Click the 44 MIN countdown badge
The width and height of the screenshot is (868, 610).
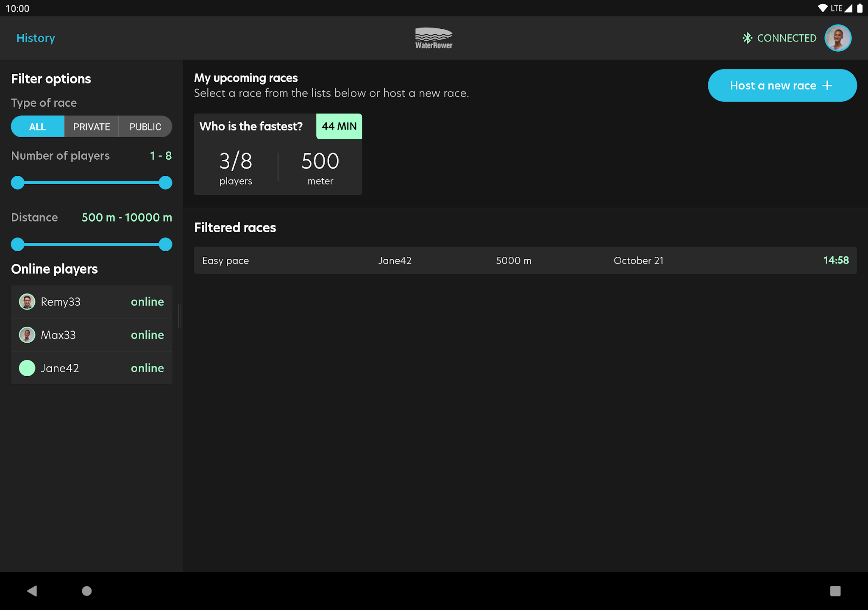click(x=339, y=126)
